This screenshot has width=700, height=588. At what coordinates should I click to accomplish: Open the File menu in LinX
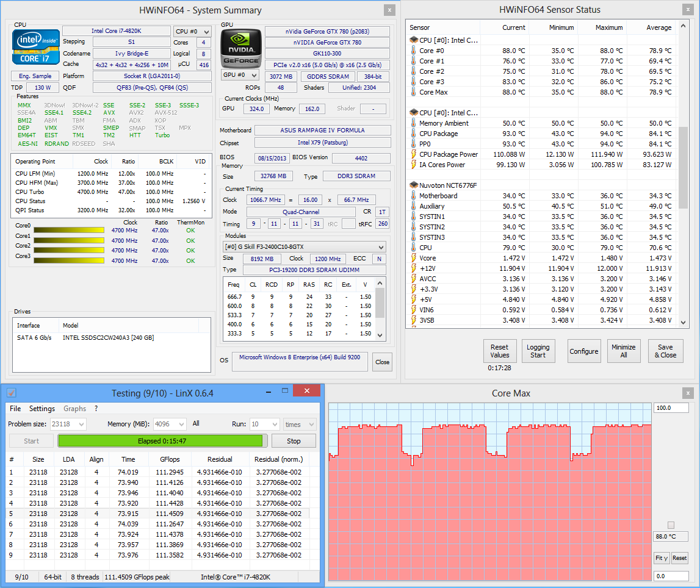pos(15,409)
